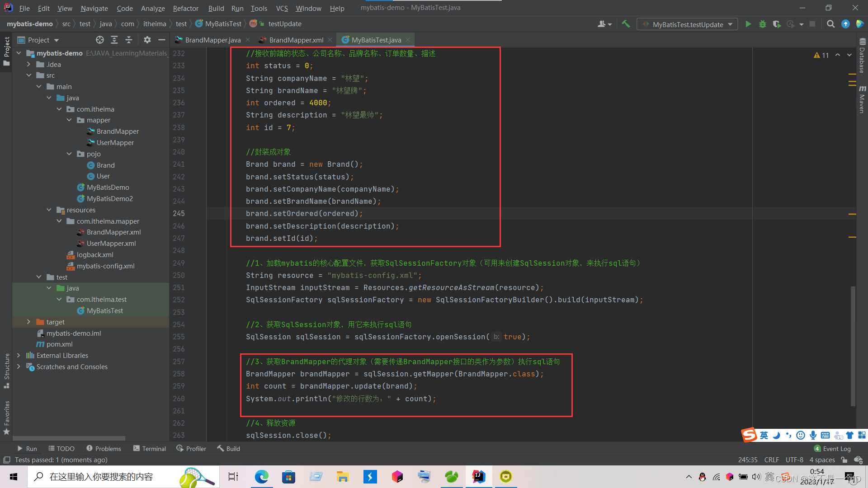Image resolution: width=868 pixels, height=488 pixels.
Task: Expand the .idea folder
Action: point(29,65)
